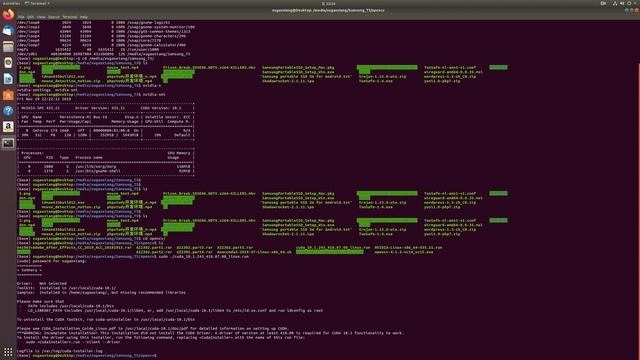Click the terminal window title bar text

(328, 10)
